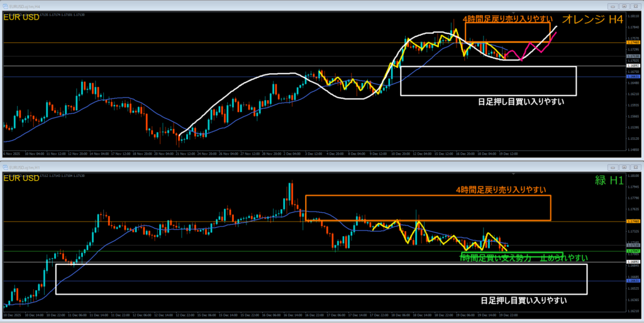This screenshot has width=644, height=323.
Task: Click the chart icon of the EURUSD H1 window
Action: point(6,167)
